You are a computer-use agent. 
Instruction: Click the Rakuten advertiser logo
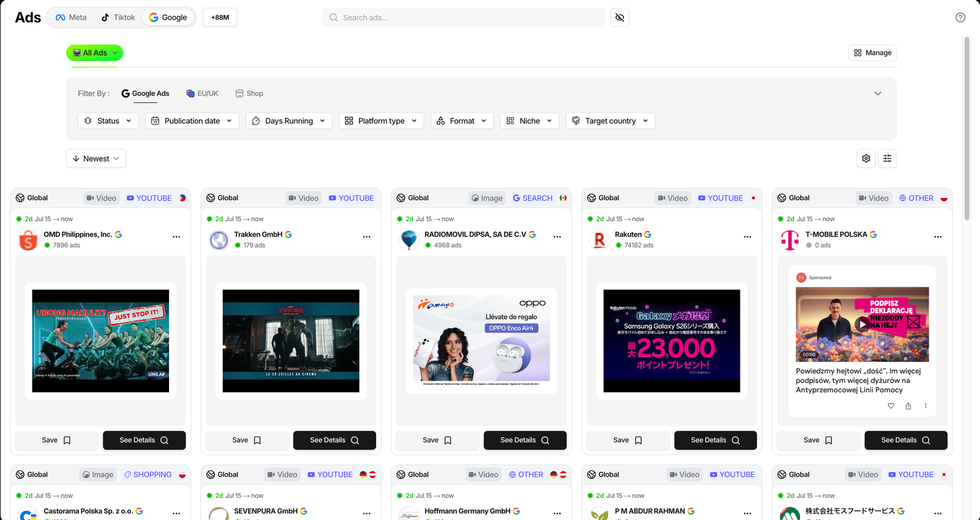point(600,240)
